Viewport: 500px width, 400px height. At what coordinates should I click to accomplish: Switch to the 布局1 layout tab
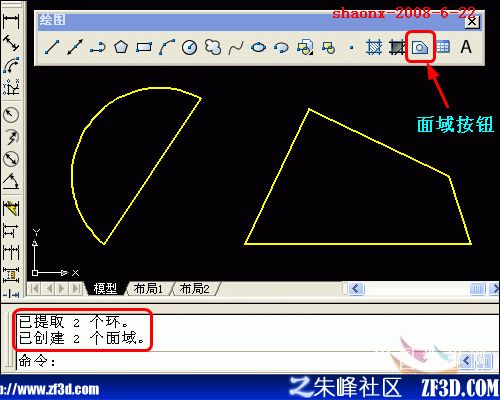(148, 288)
